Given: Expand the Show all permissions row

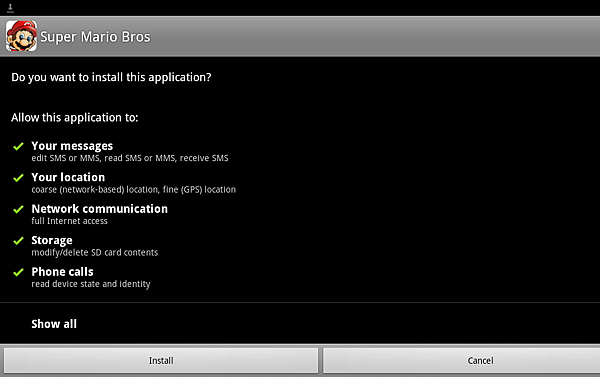Looking at the screenshot, I should (300, 323).
